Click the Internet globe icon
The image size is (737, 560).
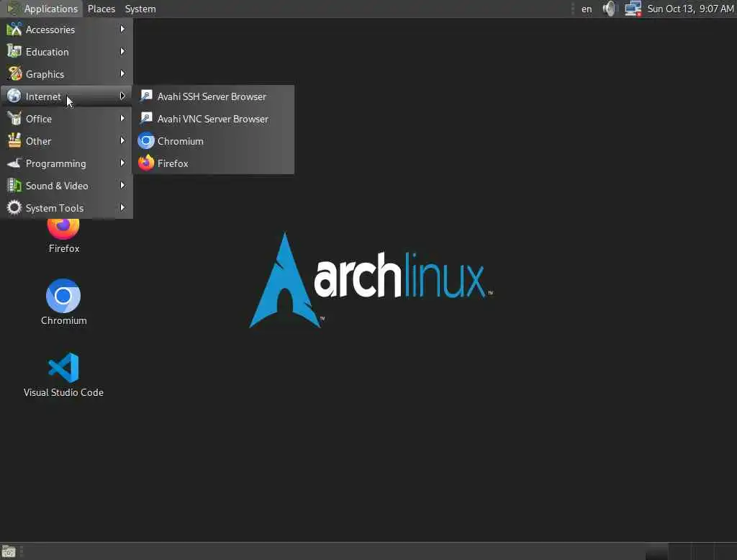(14, 96)
